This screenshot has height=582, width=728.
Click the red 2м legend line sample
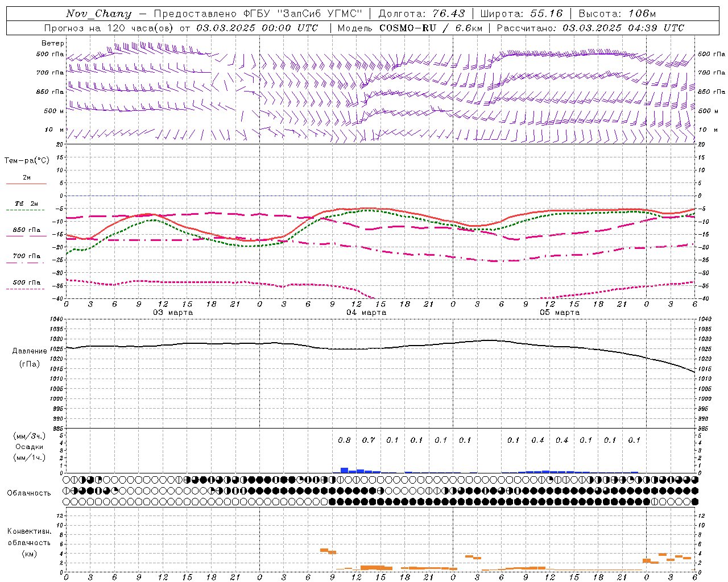pos(26,184)
